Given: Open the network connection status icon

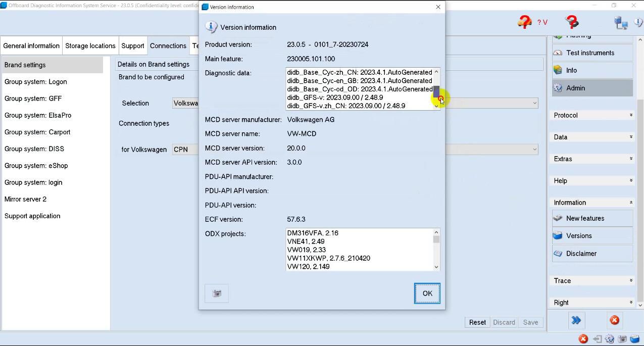Looking at the screenshot, I should (x=621, y=23).
